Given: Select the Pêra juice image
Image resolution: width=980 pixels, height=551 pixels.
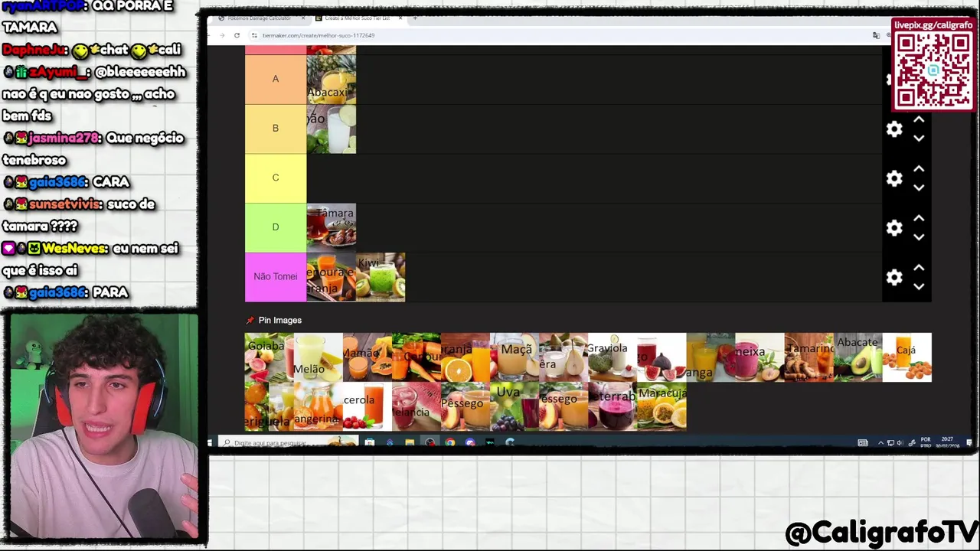Looking at the screenshot, I should tap(563, 357).
